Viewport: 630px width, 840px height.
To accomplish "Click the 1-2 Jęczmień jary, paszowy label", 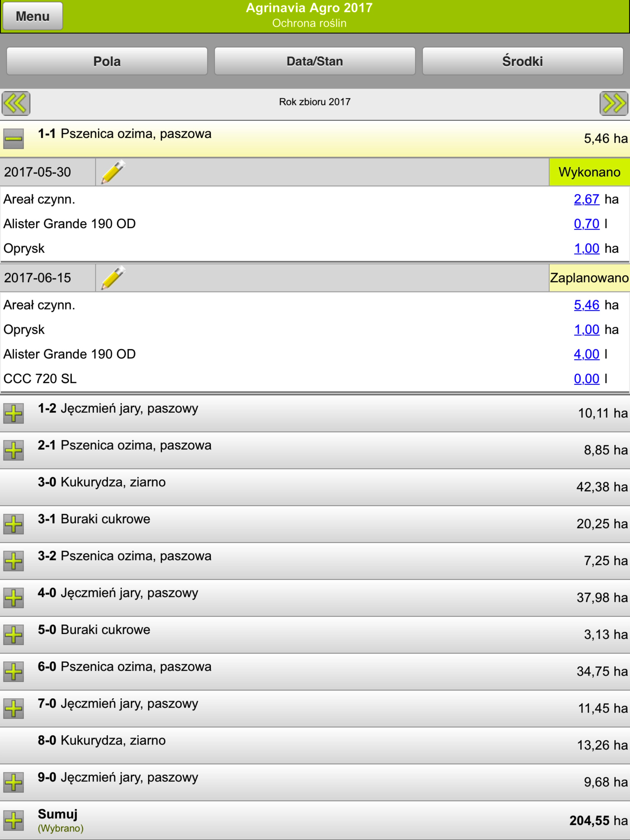I will pos(118,409).
